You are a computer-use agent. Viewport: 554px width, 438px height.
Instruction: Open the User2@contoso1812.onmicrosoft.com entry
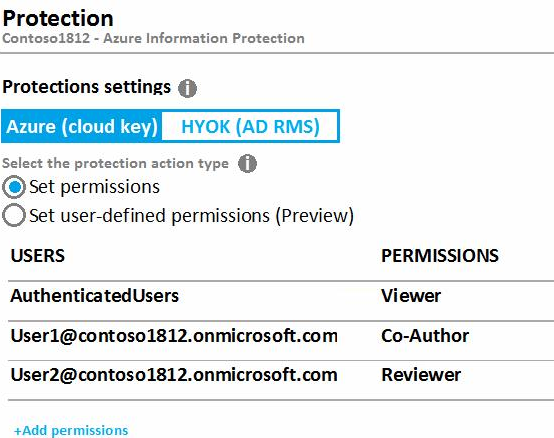(174, 375)
